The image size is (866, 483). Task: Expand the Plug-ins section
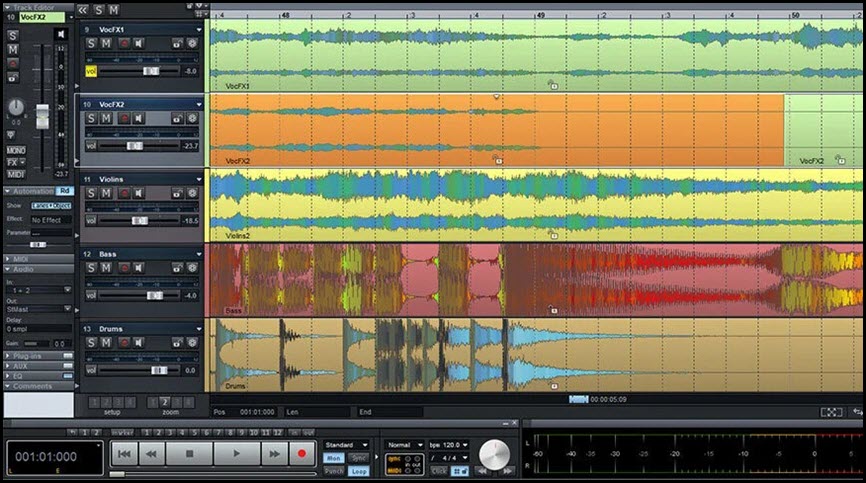(8, 356)
